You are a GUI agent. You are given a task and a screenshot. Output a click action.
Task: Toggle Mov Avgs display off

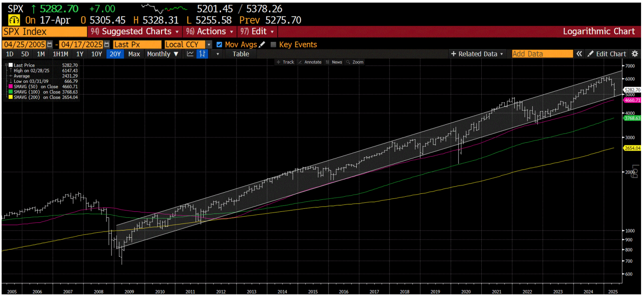pos(219,45)
